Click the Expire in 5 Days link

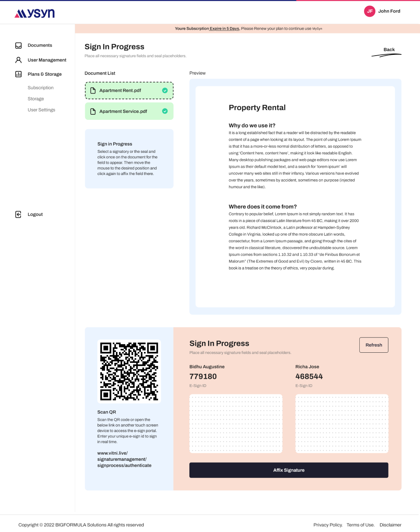point(224,28)
